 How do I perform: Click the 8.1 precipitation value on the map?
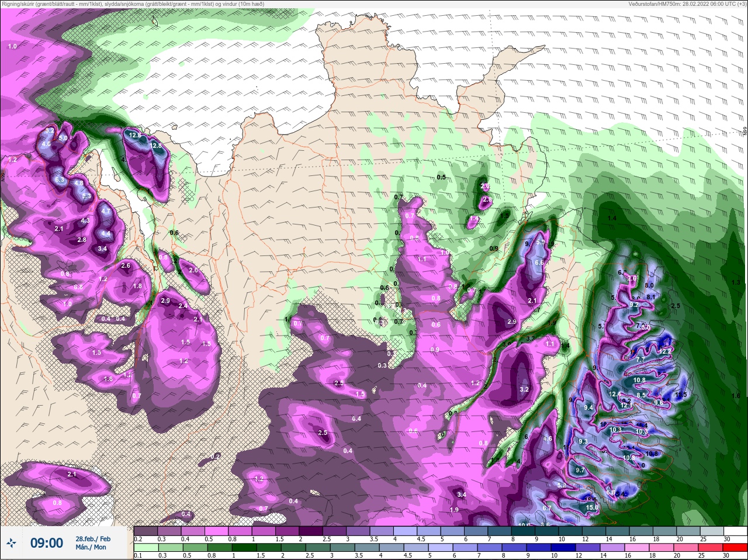(x=652, y=296)
